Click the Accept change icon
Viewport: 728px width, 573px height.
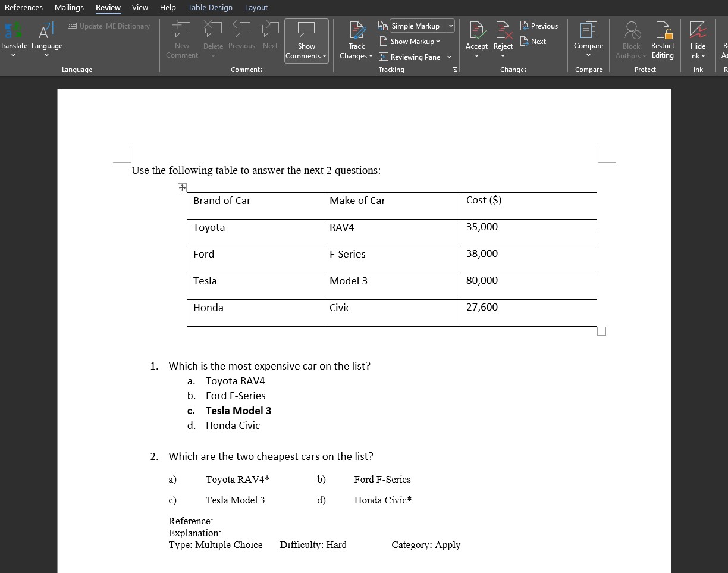(476, 31)
